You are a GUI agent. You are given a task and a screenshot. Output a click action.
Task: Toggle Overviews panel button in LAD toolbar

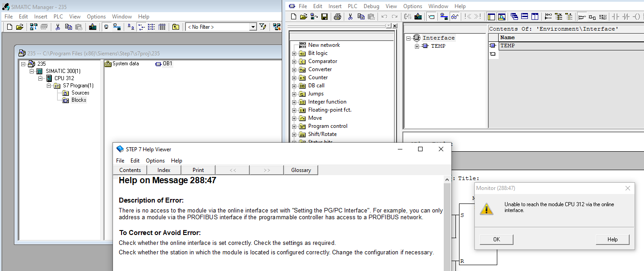click(491, 17)
